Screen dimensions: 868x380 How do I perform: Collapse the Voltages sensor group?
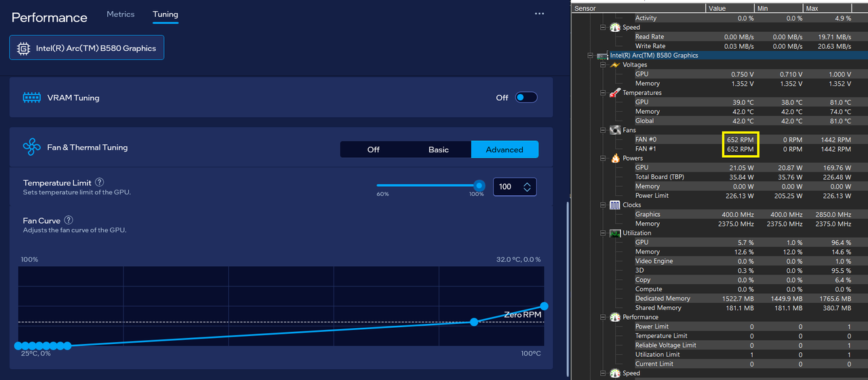coord(604,65)
